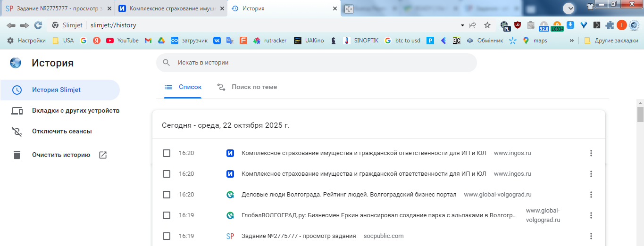Open more actions for first ingos.ru entry

[591, 153]
